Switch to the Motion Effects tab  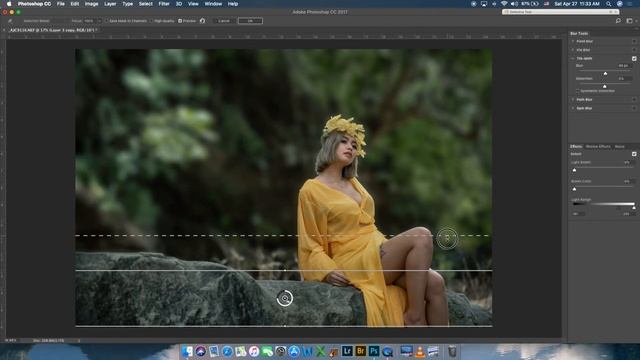pos(598,147)
